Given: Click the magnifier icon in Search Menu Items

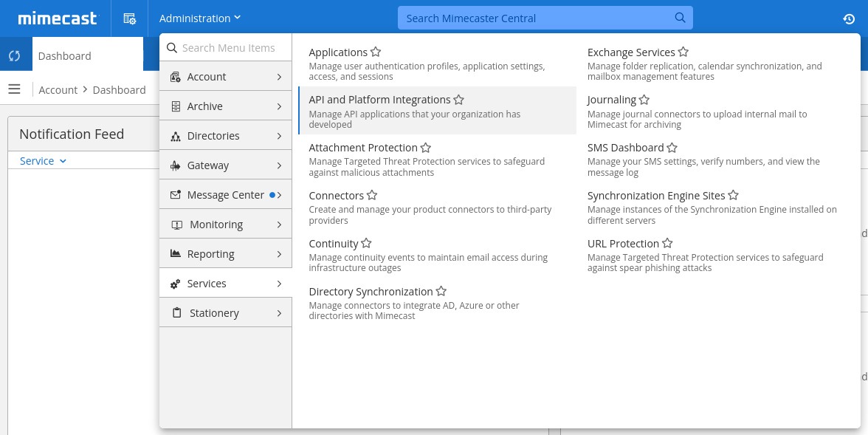Looking at the screenshot, I should click(x=172, y=48).
